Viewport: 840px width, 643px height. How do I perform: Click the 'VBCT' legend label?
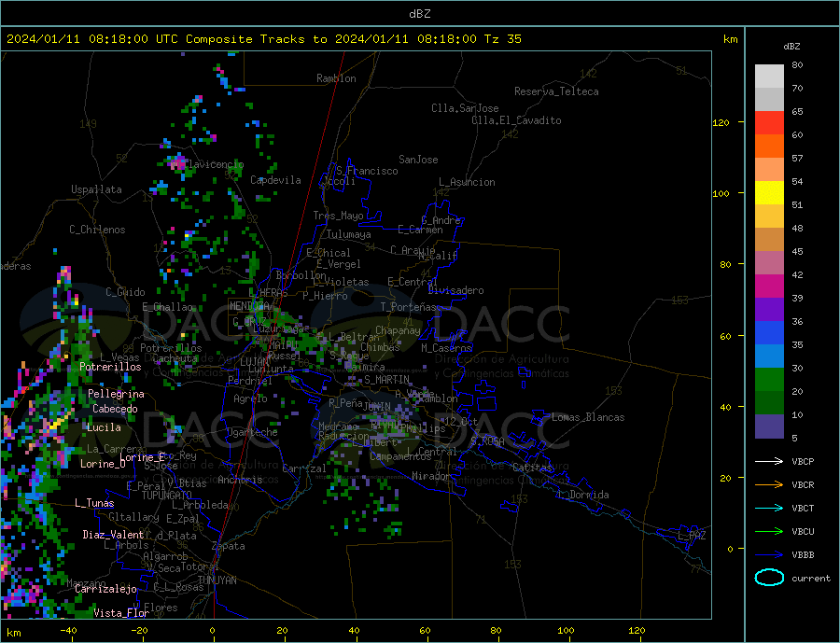point(803,508)
